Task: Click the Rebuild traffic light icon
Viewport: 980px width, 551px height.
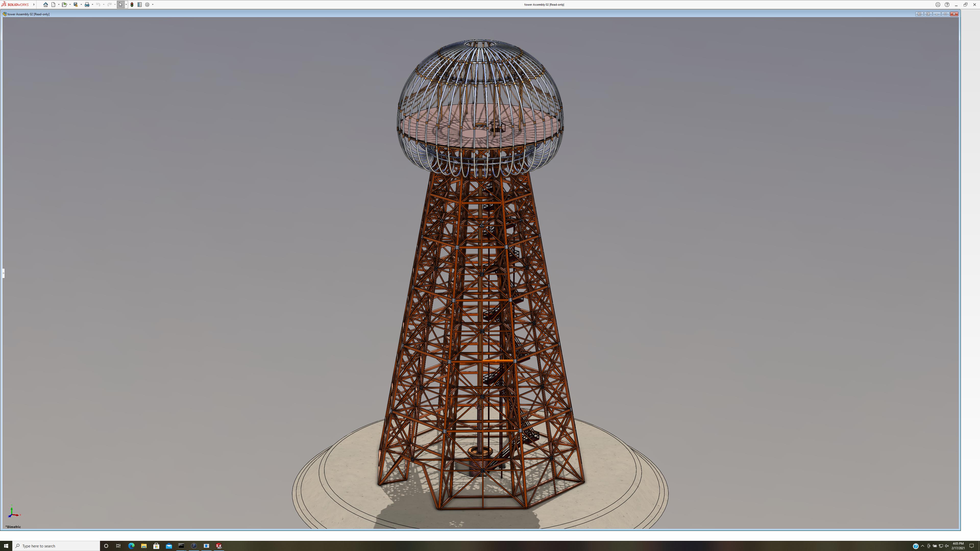Action: pyautogui.click(x=132, y=5)
